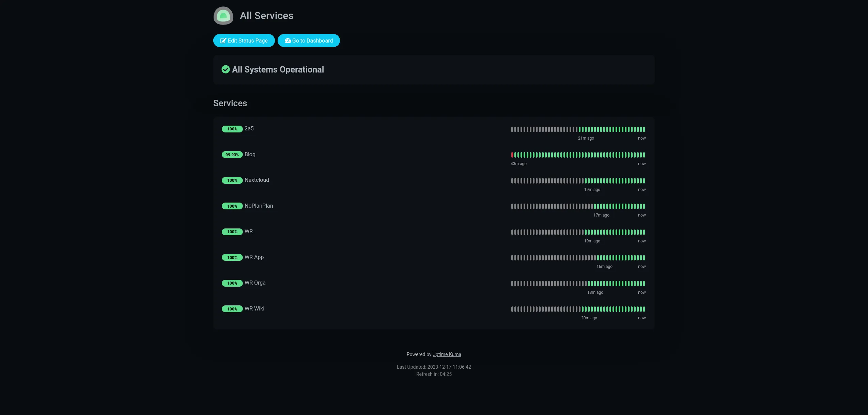868x415 pixels.
Task: Click the Edit Status Page button
Action: [x=244, y=40]
